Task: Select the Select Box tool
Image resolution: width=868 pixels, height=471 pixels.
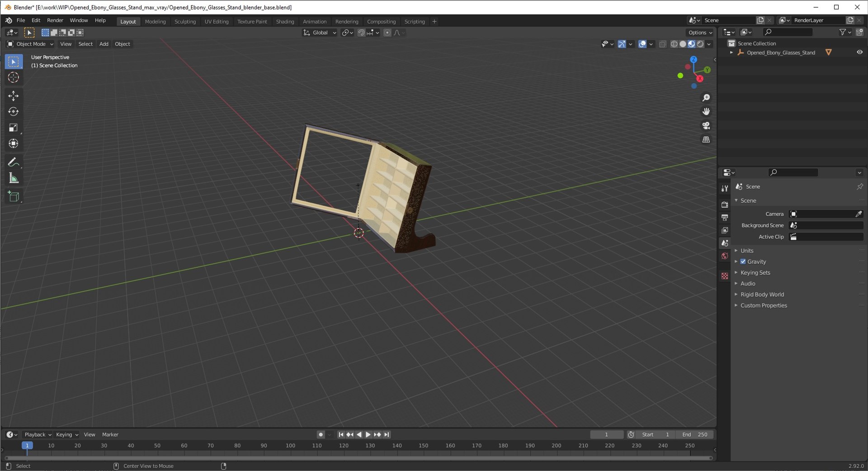Action: click(14, 62)
